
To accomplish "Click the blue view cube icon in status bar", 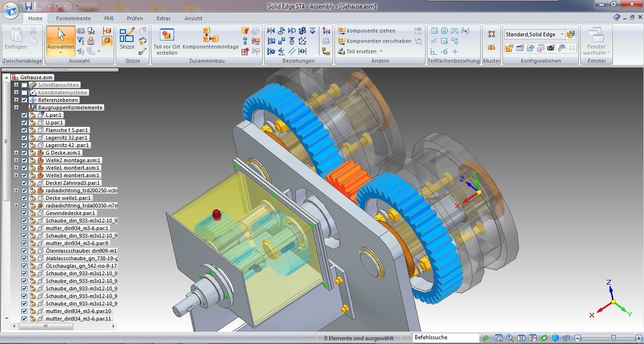I will 556,338.
